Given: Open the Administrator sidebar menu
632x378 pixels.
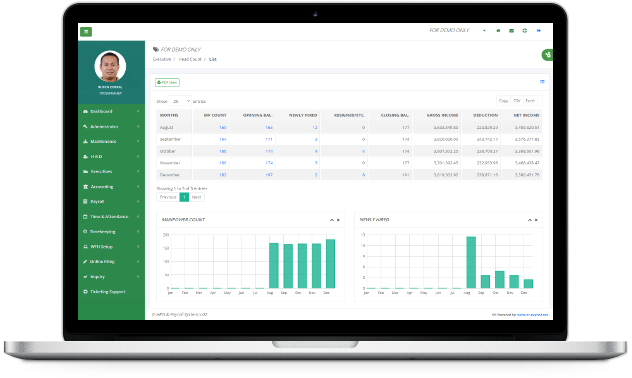Looking at the screenshot, I should 111,127.
